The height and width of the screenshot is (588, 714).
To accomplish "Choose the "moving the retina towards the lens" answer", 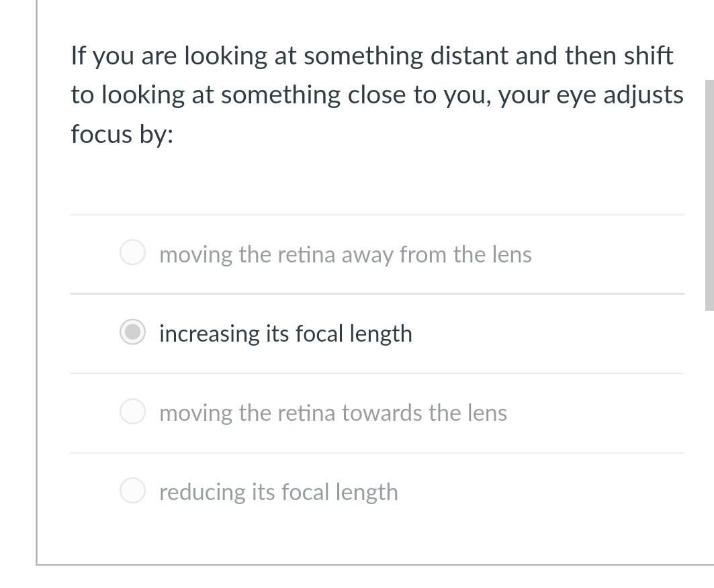I will point(132,411).
